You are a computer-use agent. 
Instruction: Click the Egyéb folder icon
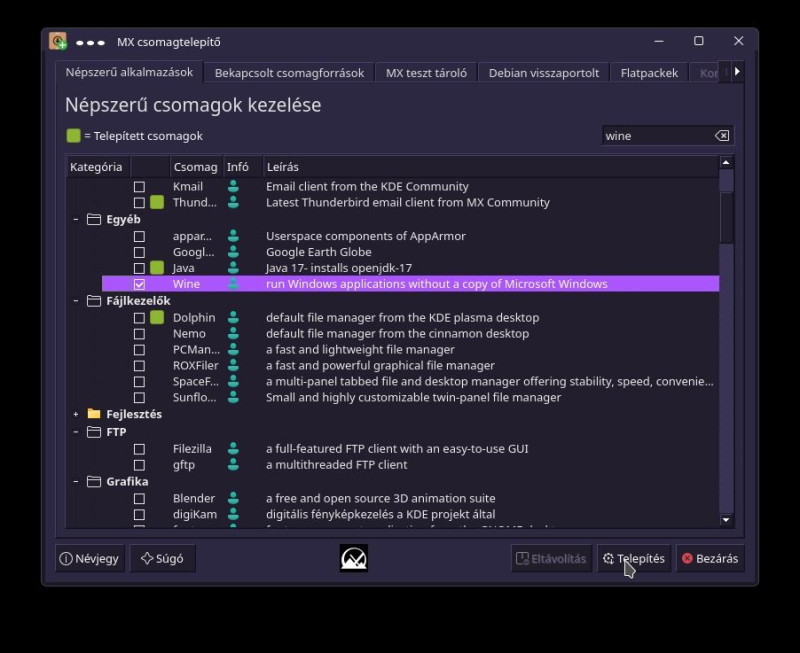[x=94, y=219]
